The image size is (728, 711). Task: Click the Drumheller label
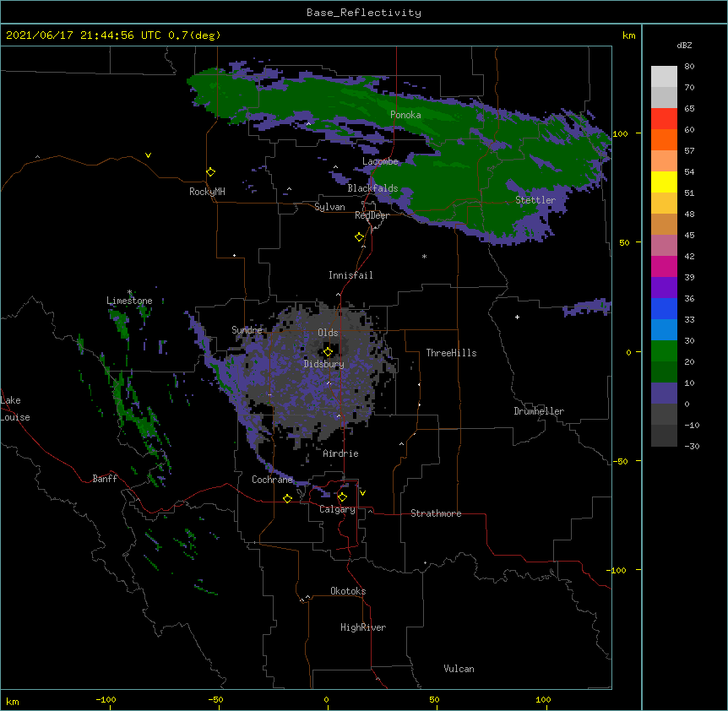539,411
